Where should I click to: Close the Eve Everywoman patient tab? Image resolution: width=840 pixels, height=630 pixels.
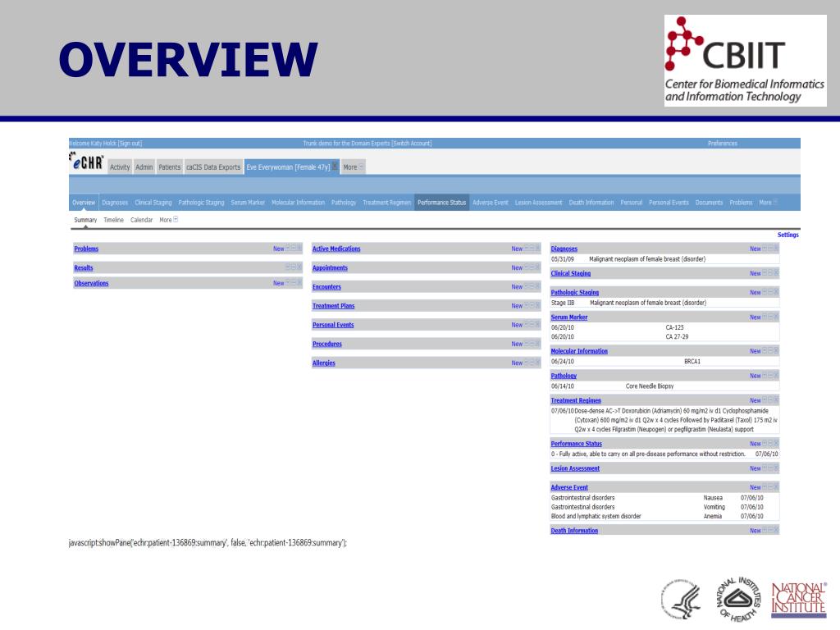coord(335,166)
